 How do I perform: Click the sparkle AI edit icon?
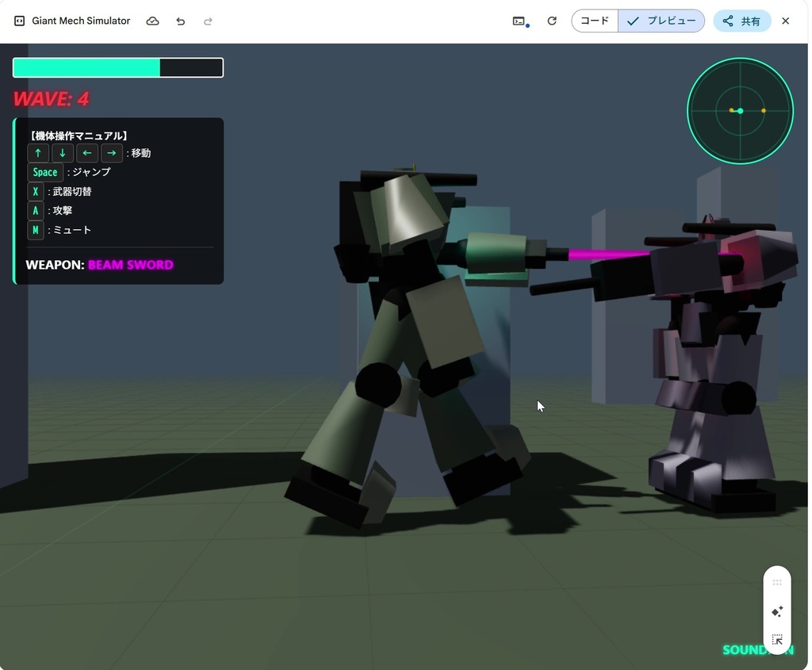point(777,611)
